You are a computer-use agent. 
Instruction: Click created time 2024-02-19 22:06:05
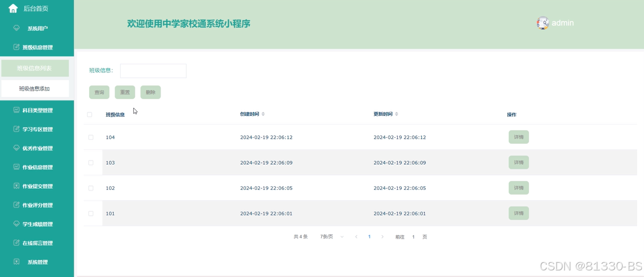tap(266, 188)
